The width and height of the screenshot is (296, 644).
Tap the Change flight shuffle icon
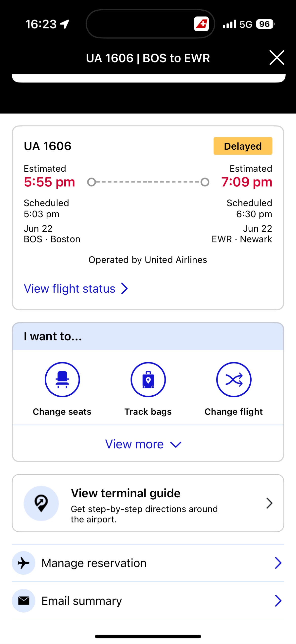234,379
